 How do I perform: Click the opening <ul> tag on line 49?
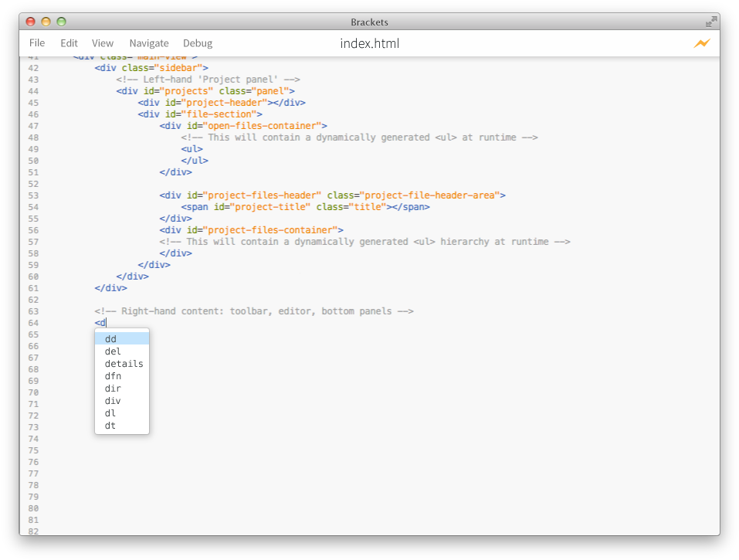coord(192,149)
